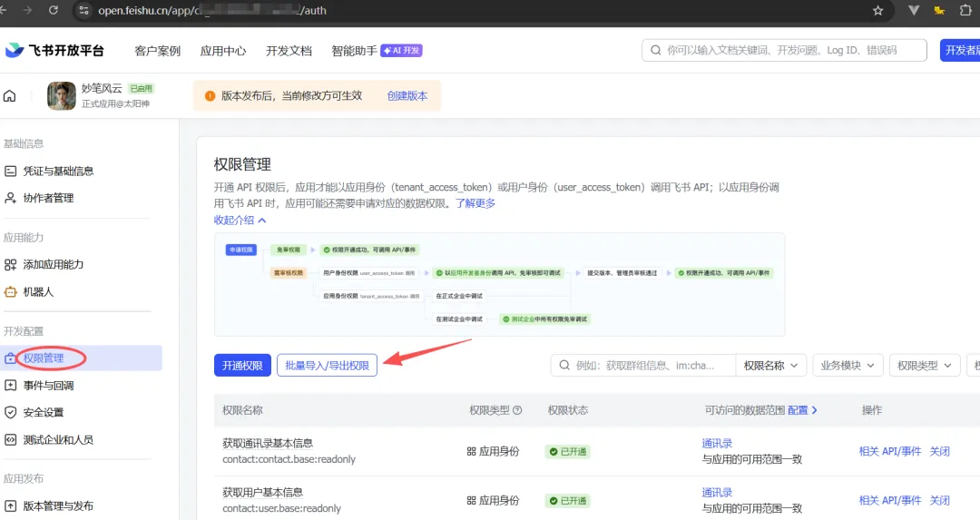This screenshot has height=520, width=980.
Task: Open the 业务模块 filter dropdown
Action: [x=848, y=365]
